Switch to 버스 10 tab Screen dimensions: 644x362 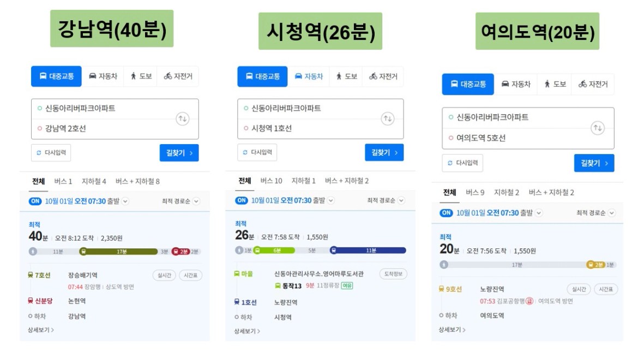[271, 181]
